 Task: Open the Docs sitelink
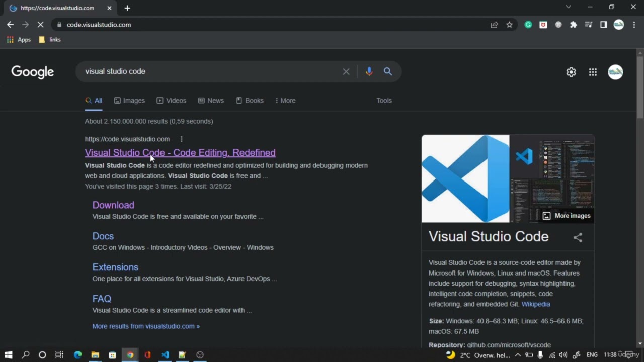[103, 236]
